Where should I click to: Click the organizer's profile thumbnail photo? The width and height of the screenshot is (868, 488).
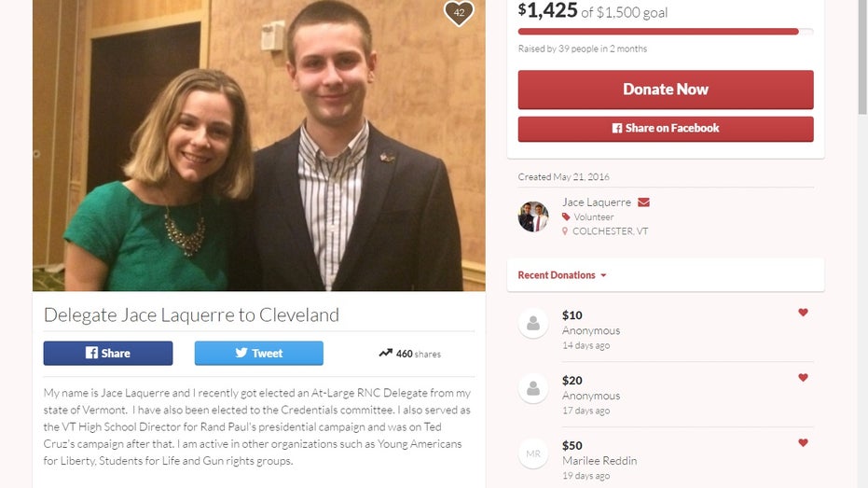[x=533, y=216]
